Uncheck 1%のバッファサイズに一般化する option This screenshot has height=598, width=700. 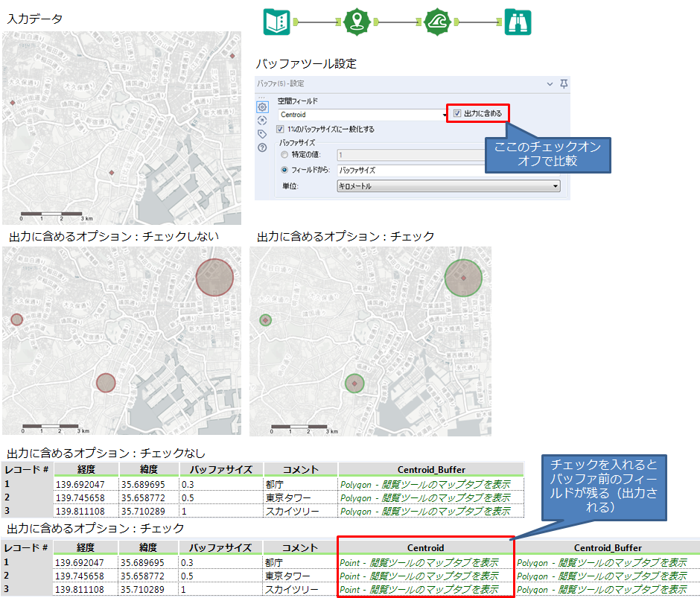[x=281, y=129]
